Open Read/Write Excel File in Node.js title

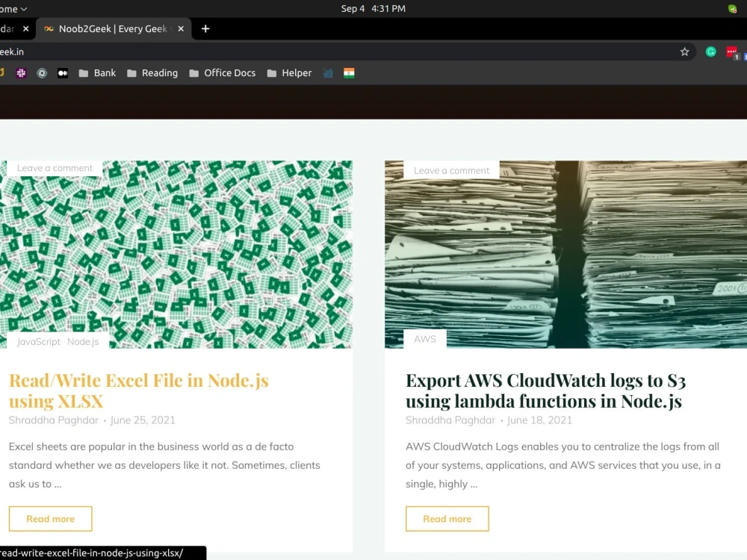tap(139, 391)
